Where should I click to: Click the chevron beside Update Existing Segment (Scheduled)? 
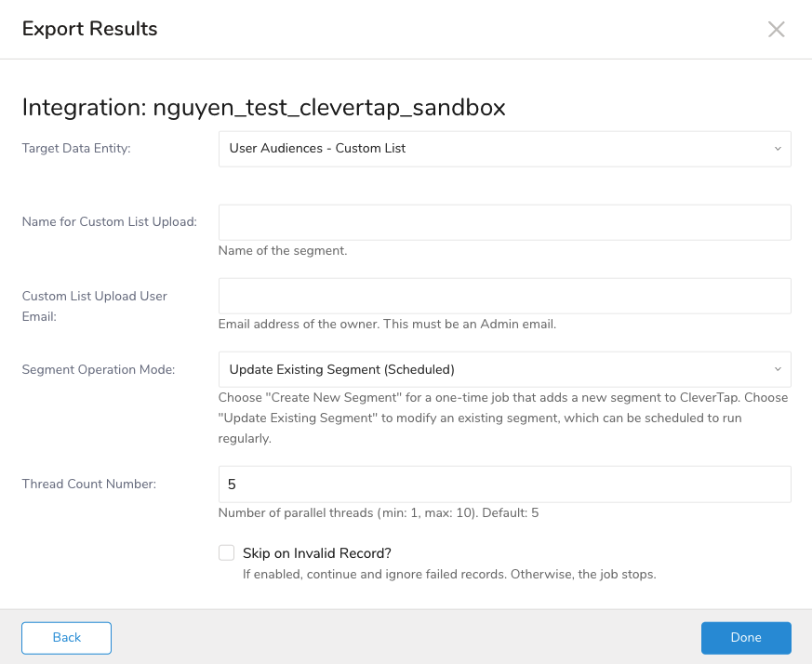pos(778,369)
